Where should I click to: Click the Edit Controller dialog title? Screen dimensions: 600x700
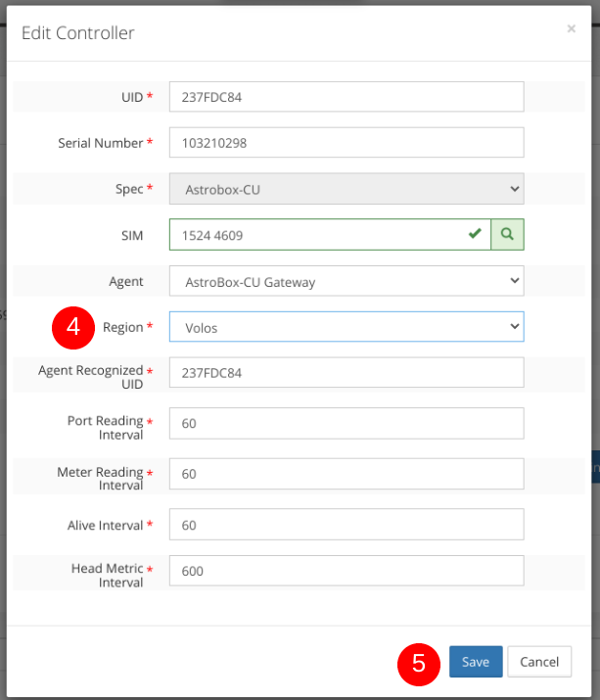pyautogui.click(x=78, y=33)
